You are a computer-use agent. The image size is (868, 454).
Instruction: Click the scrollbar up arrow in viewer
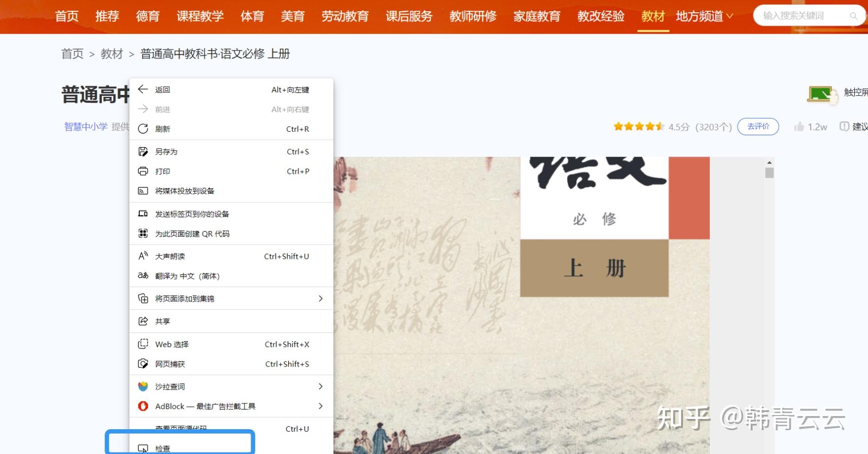point(769,163)
